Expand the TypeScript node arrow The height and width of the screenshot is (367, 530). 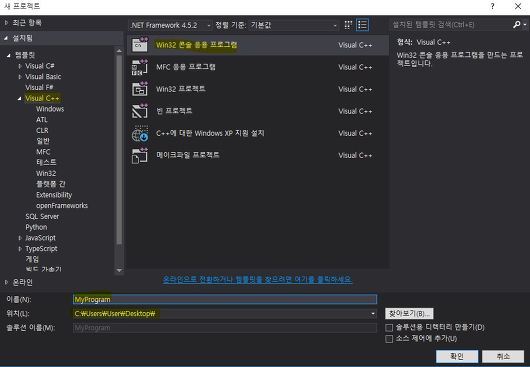[20, 249]
